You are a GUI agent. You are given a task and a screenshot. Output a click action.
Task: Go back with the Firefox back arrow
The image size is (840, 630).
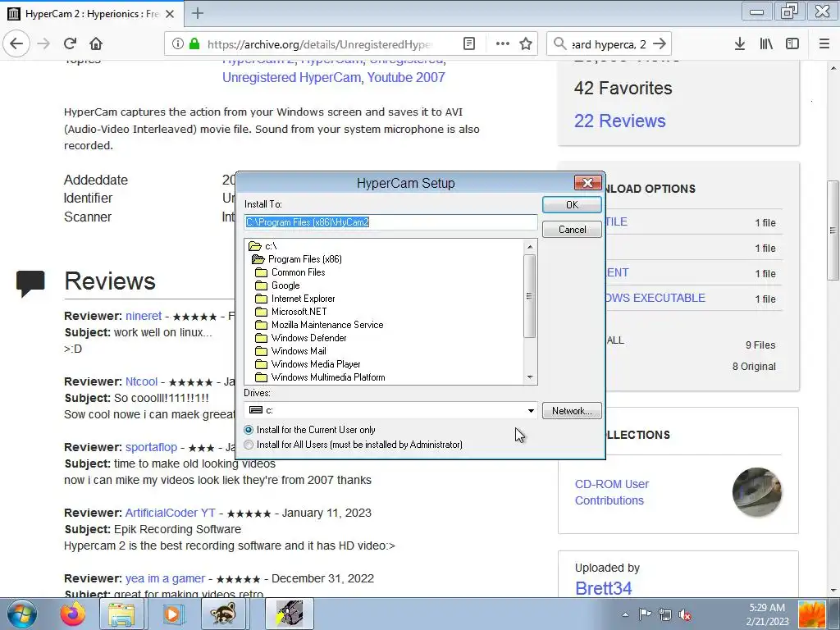(16, 43)
